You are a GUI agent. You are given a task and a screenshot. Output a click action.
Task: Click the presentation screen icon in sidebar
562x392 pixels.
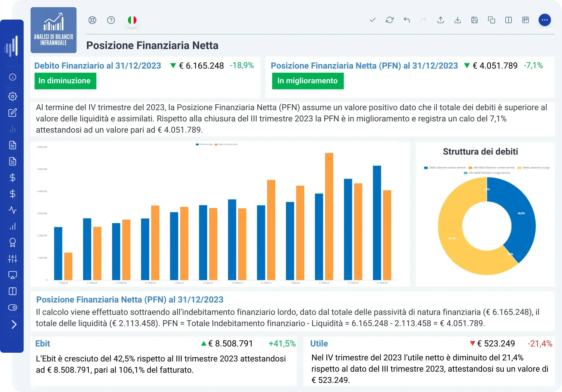click(13, 275)
